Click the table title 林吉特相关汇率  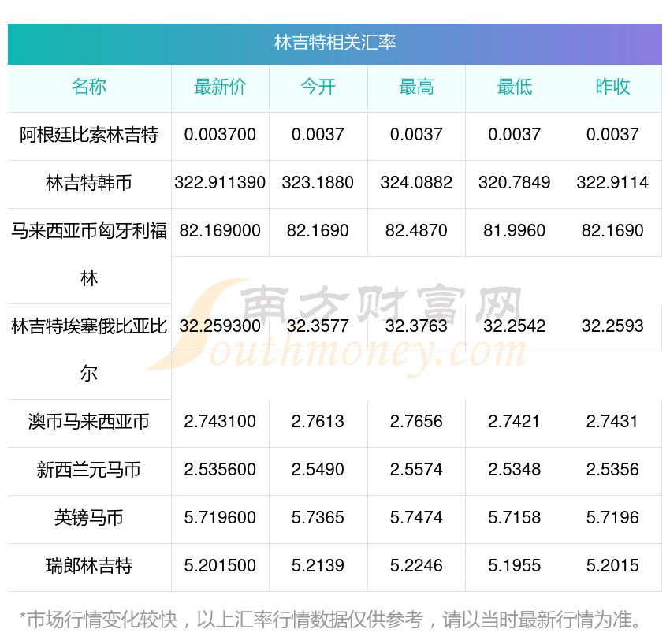[x=335, y=43]
